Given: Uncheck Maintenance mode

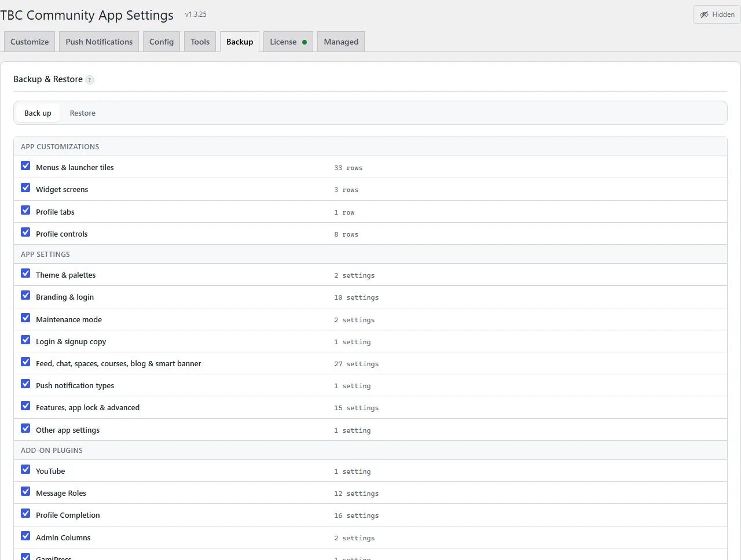Looking at the screenshot, I should (25, 318).
